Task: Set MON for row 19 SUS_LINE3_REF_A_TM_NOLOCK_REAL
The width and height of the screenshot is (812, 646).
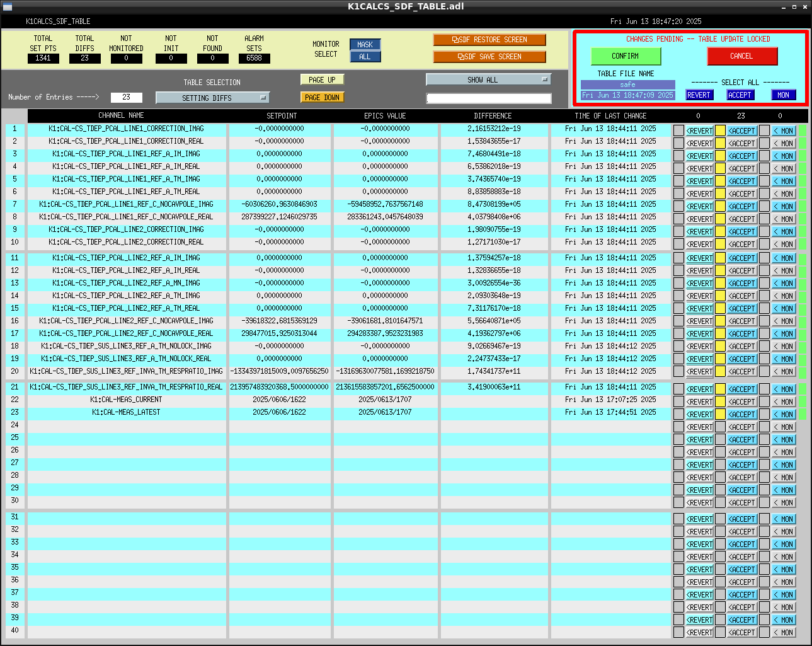Action: 784,359
